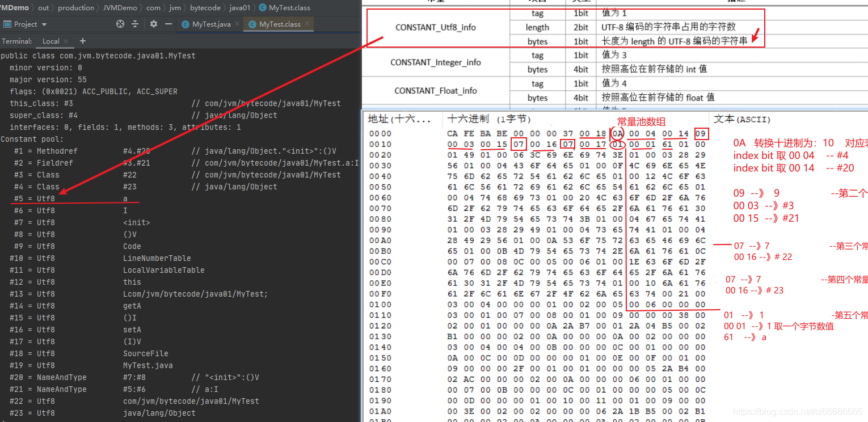Click hex address row 0150
Viewport: 868px width, 422px height.
[x=380, y=358]
